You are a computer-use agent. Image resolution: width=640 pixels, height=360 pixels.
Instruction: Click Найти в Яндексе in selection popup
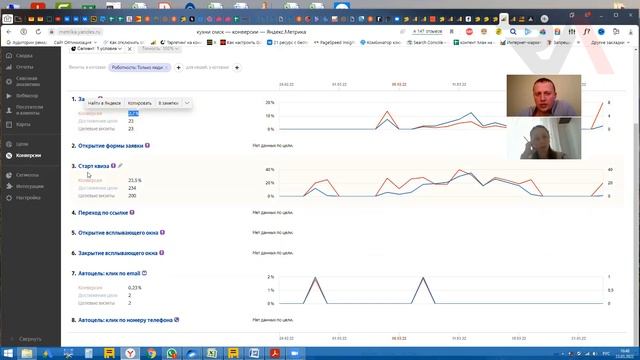tap(104, 103)
